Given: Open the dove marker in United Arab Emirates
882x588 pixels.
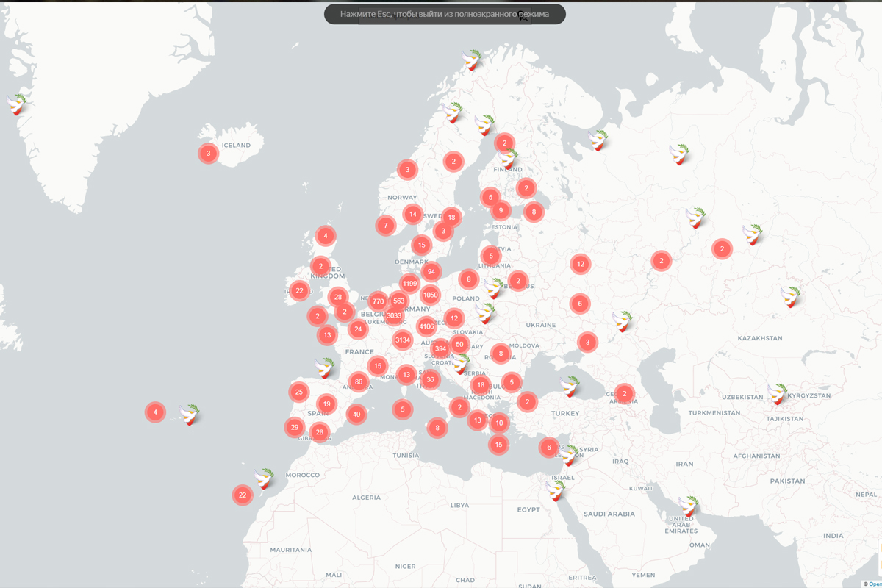Looking at the screenshot, I should pyautogui.click(x=687, y=506).
